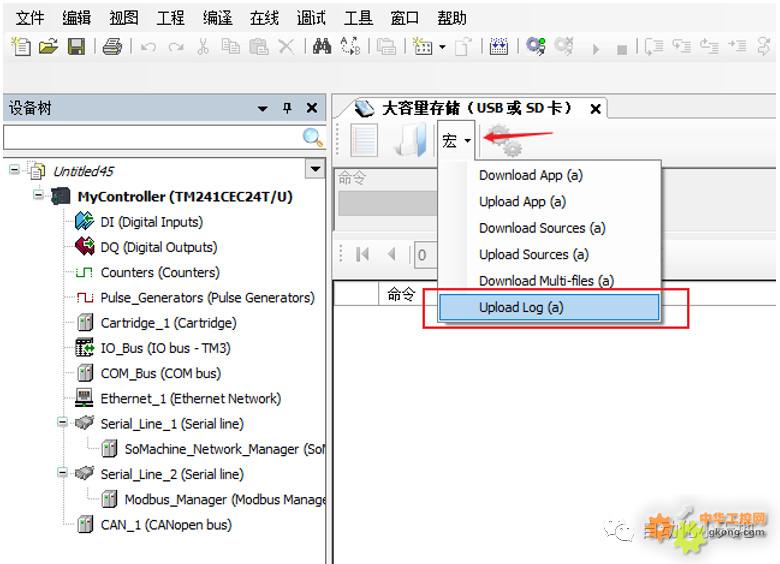Open the Untitled45 project dropdown arrow
Viewport: 780px width, 564px height.
click(x=315, y=169)
